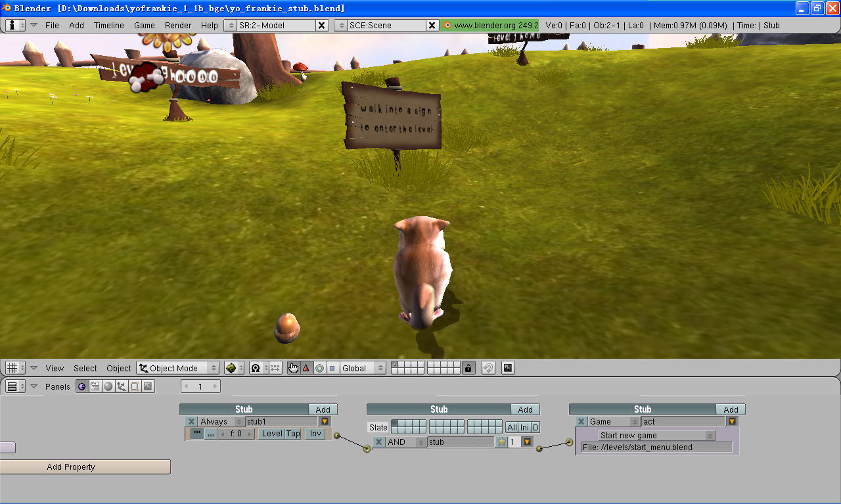Click the render this window icon
841x504 pixels.
coord(508,368)
